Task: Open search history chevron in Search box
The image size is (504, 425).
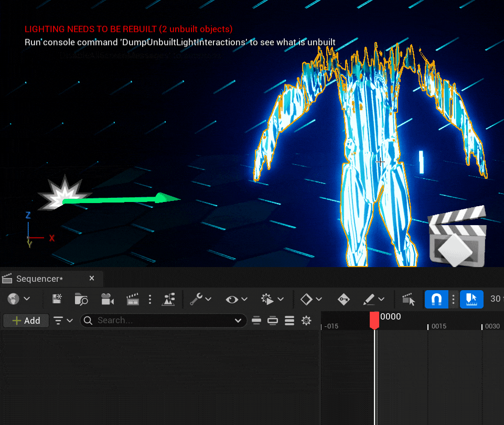Action: pyautogui.click(x=238, y=321)
